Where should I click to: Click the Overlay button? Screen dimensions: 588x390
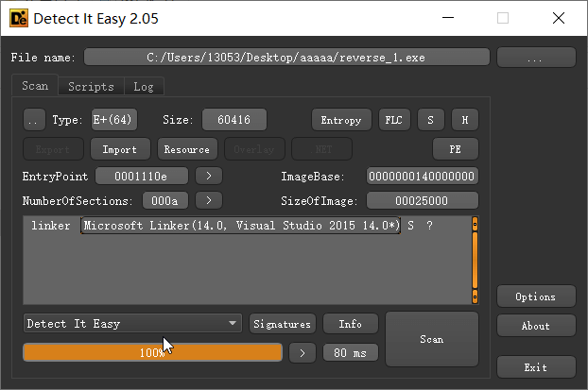254,149
